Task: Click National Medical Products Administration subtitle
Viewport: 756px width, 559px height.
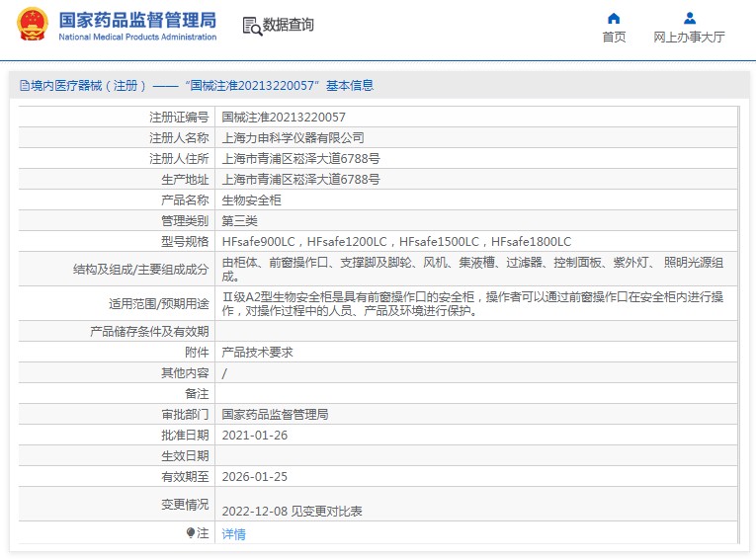Action: tap(137, 37)
